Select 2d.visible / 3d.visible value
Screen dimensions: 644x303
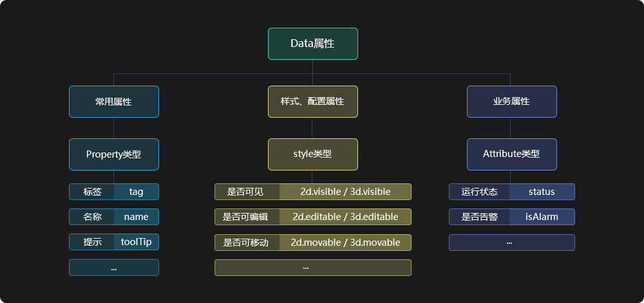(x=345, y=192)
